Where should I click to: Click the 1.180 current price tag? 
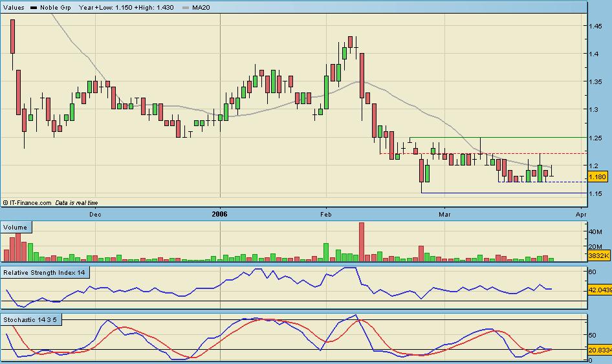click(597, 177)
